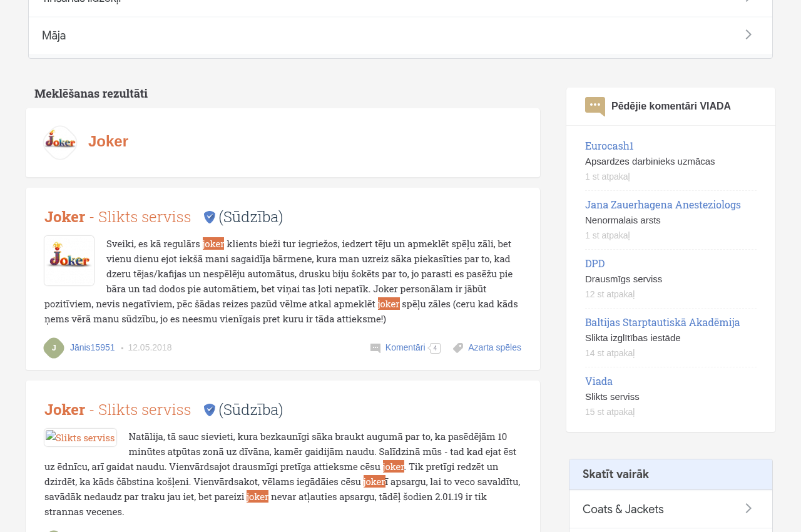Expand the Māja category row
Image resolution: width=801 pixels, height=532 pixels.
[400, 35]
